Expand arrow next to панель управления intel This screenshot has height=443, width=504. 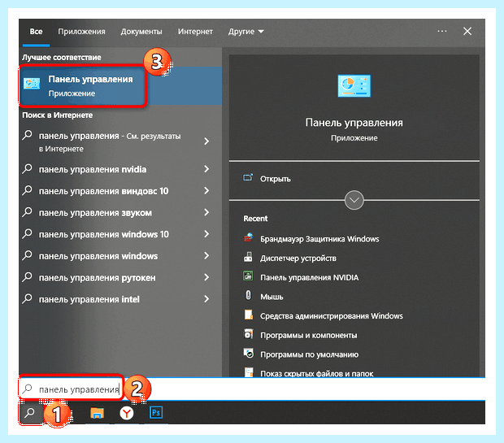[x=206, y=299]
